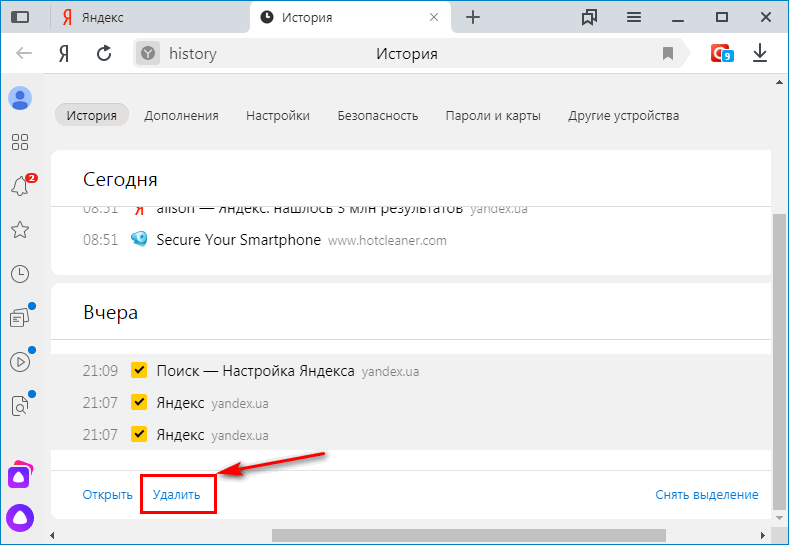
Task: Open the browser hamburger menu
Action: click(x=634, y=18)
